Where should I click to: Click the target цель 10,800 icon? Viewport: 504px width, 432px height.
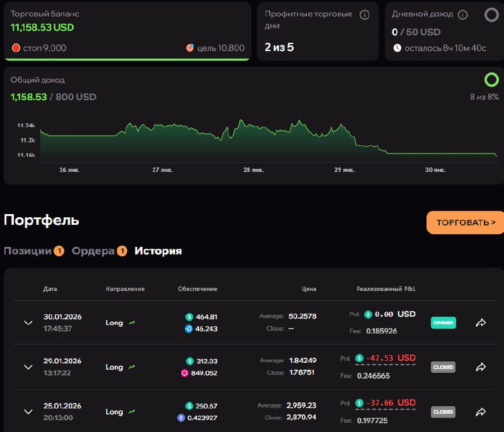[x=190, y=48]
